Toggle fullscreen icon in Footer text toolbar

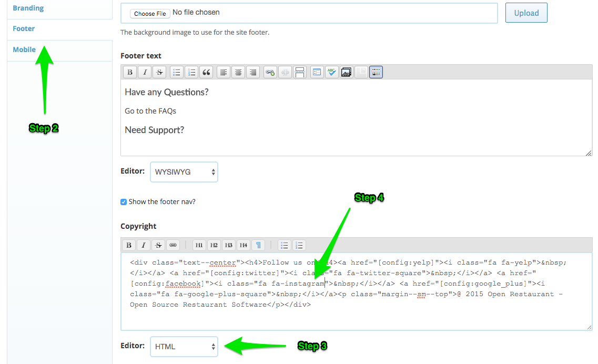point(317,72)
